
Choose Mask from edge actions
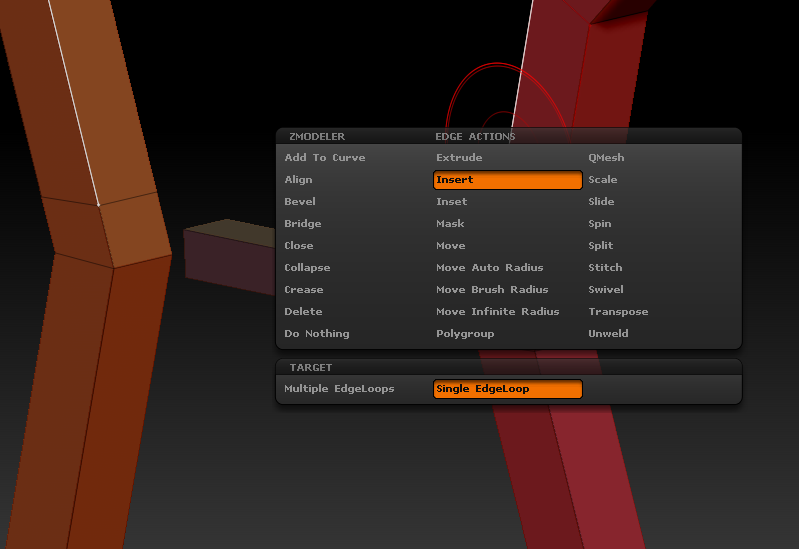(x=450, y=223)
